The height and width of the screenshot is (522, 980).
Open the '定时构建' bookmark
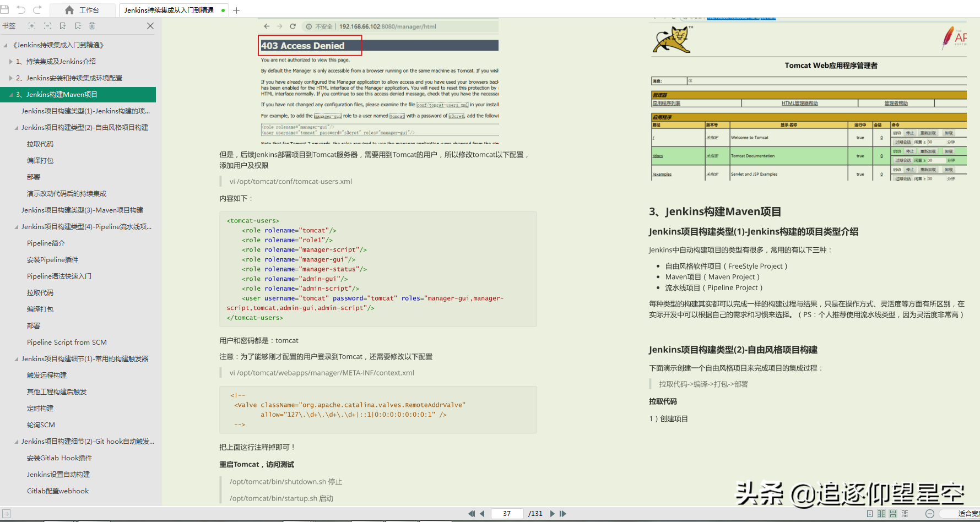[40, 409]
